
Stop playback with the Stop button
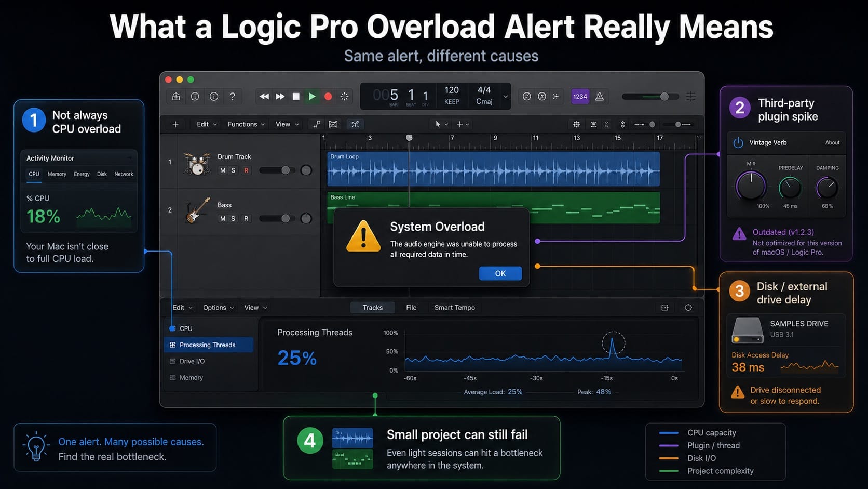tap(296, 97)
